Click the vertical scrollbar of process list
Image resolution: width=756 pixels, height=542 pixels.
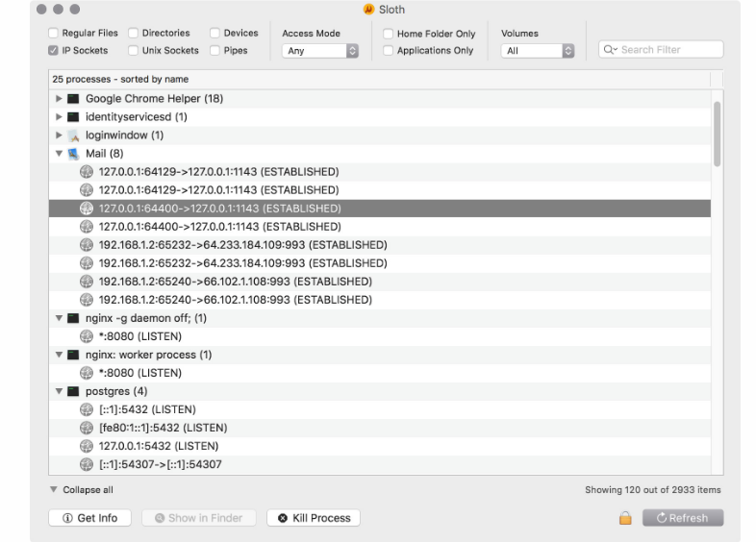(717, 135)
